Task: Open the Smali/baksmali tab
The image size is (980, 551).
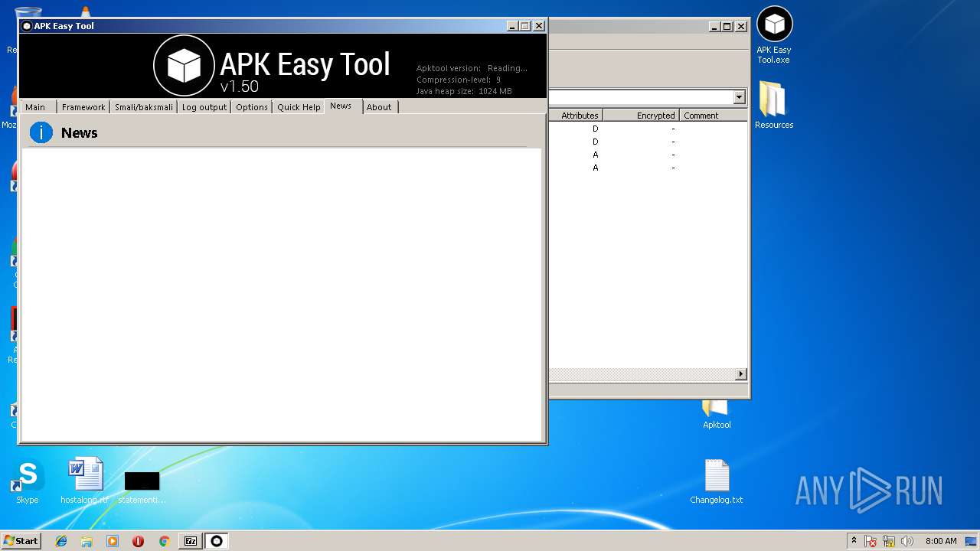Action: [x=144, y=107]
